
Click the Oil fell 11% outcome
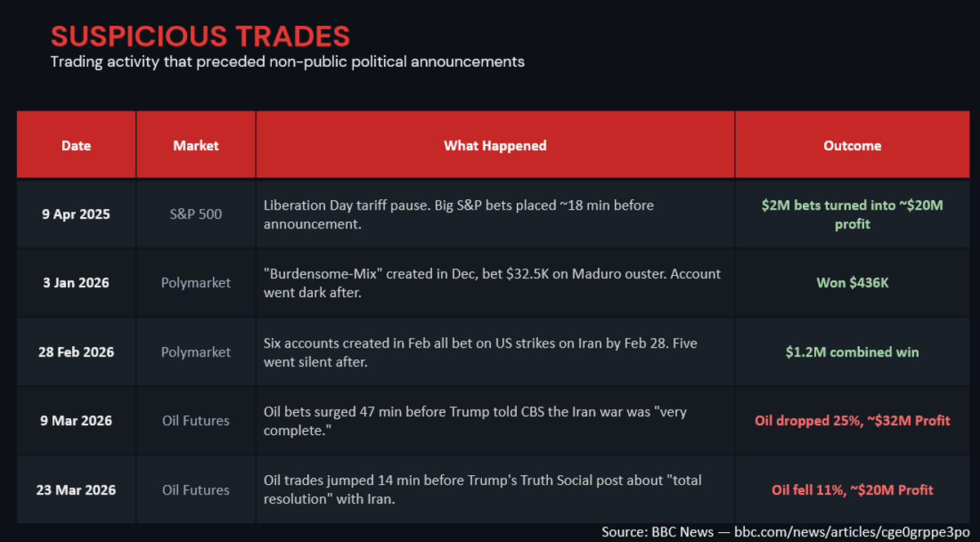point(852,490)
